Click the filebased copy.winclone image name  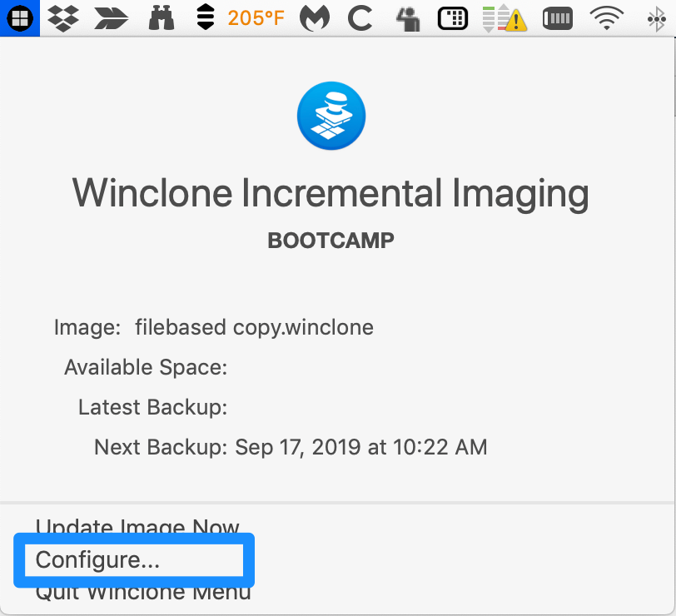(x=254, y=327)
